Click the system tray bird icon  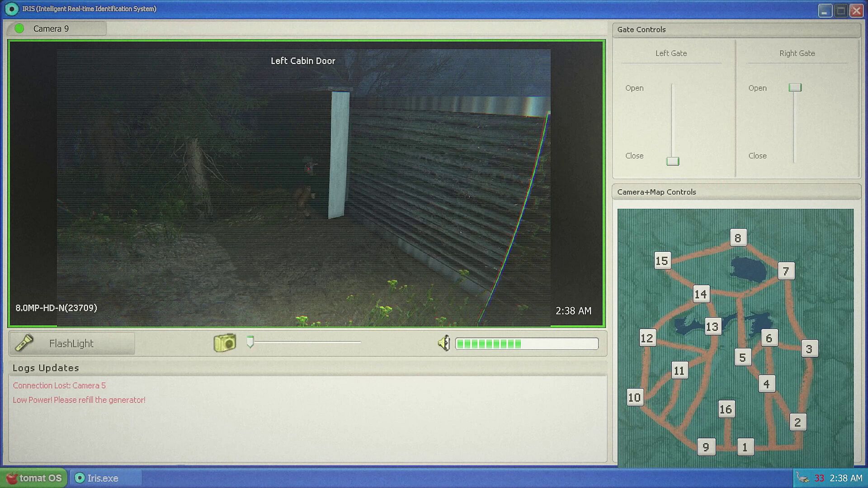pyautogui.click(x=803, y=478)
